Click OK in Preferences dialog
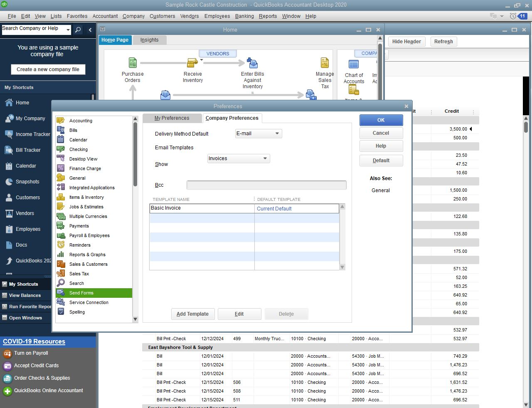Screen dimensions: 532x408 coord(381,120)
